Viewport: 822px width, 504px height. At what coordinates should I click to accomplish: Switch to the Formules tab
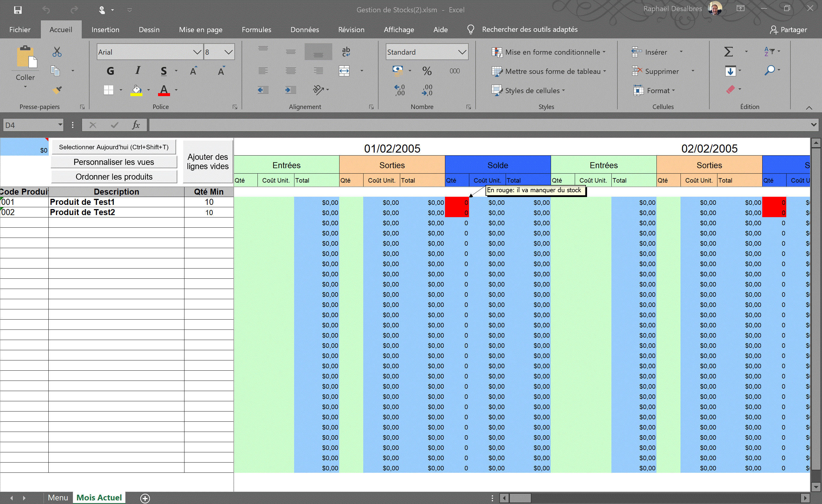[256, 29]
